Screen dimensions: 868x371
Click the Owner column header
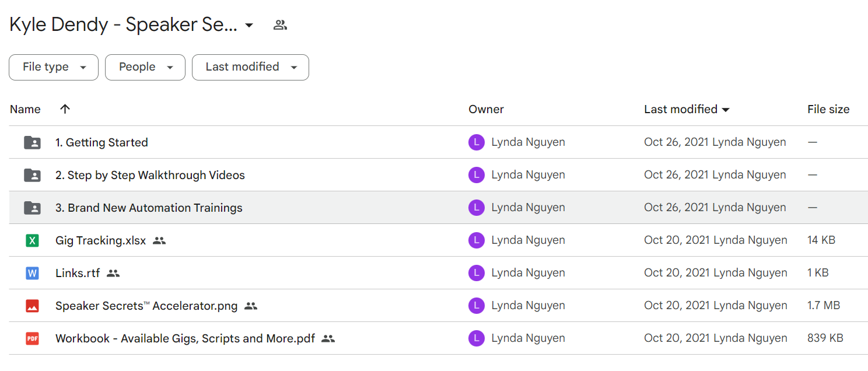click(x=486, y=109)
